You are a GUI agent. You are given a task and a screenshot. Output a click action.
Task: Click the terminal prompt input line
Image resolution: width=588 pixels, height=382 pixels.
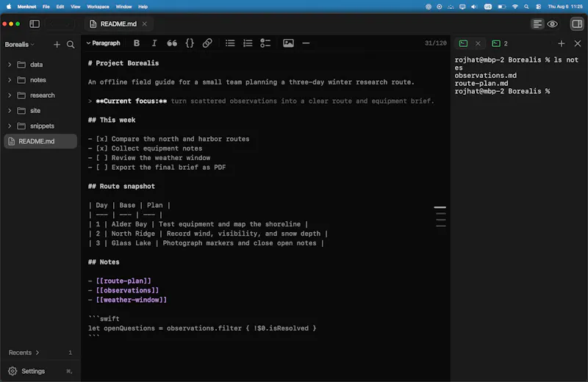[503, 92]
